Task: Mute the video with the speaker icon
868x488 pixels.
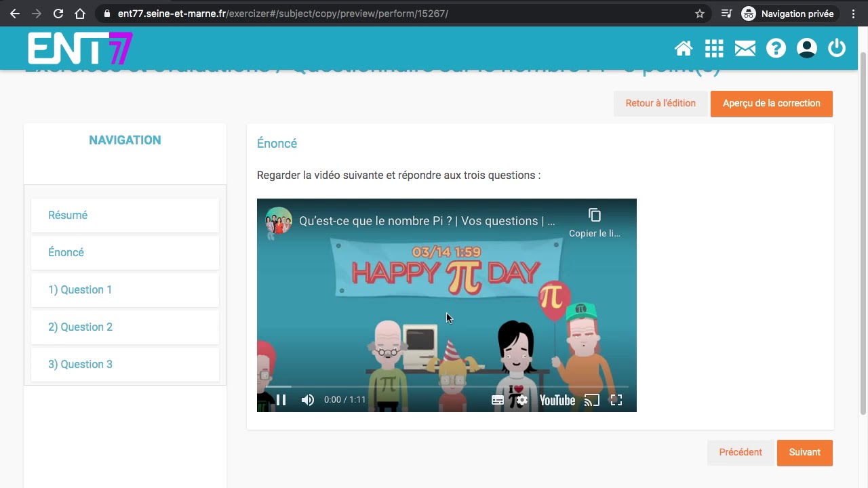Action: [x=308, y=400]
